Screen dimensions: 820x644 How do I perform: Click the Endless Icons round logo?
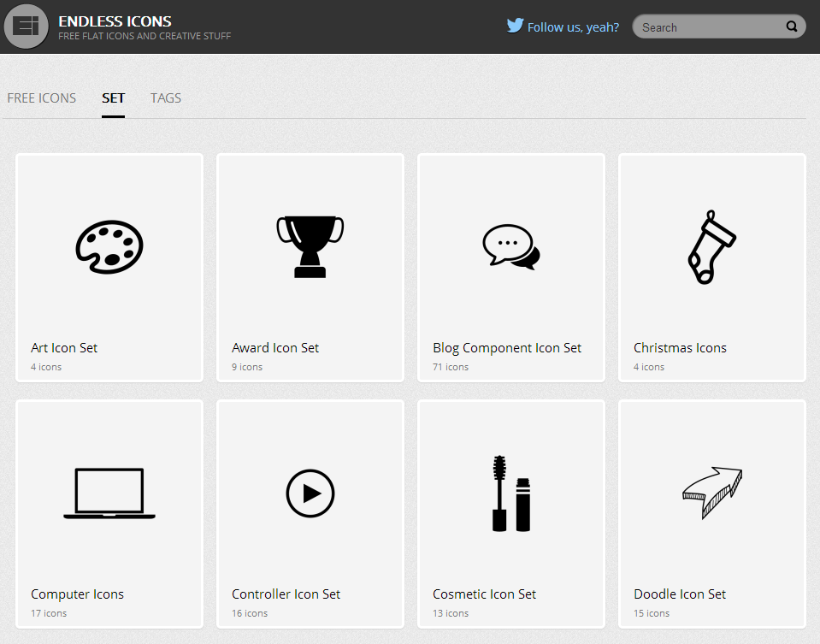point(27,27)
